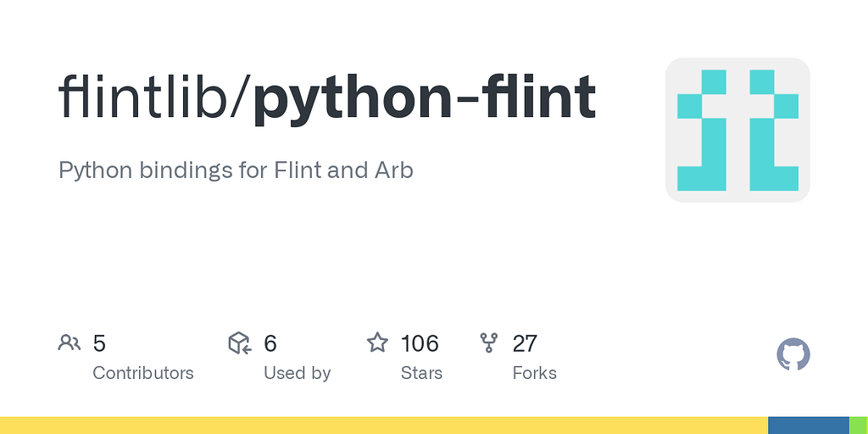The image size is (868, 434).
Task: Click the Contributors label
Action: (x=142, y=373)
